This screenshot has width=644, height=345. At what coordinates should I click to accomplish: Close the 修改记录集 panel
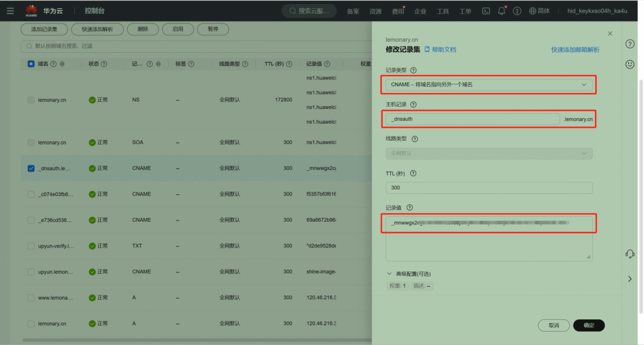(x=609, y=33)
